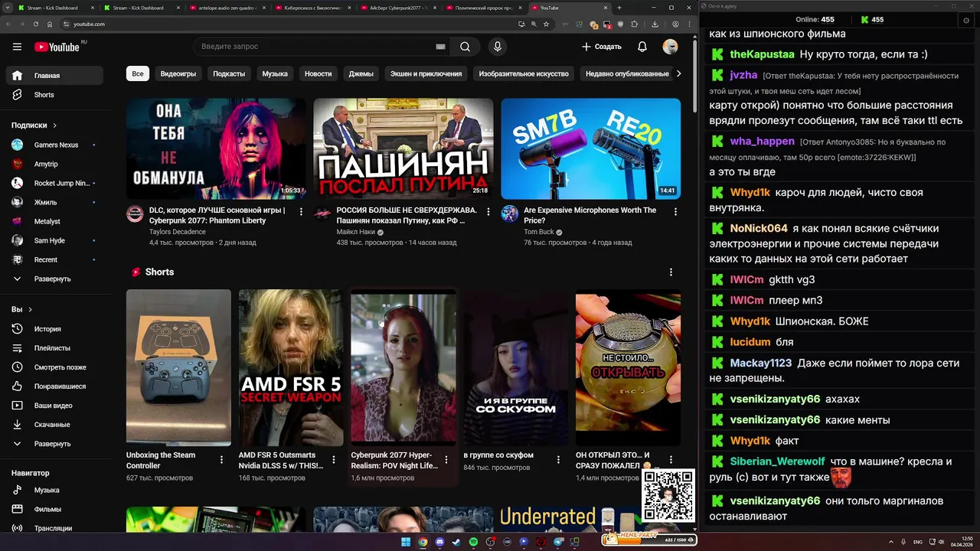Click the Windows Start button

[x=405, y=542]
